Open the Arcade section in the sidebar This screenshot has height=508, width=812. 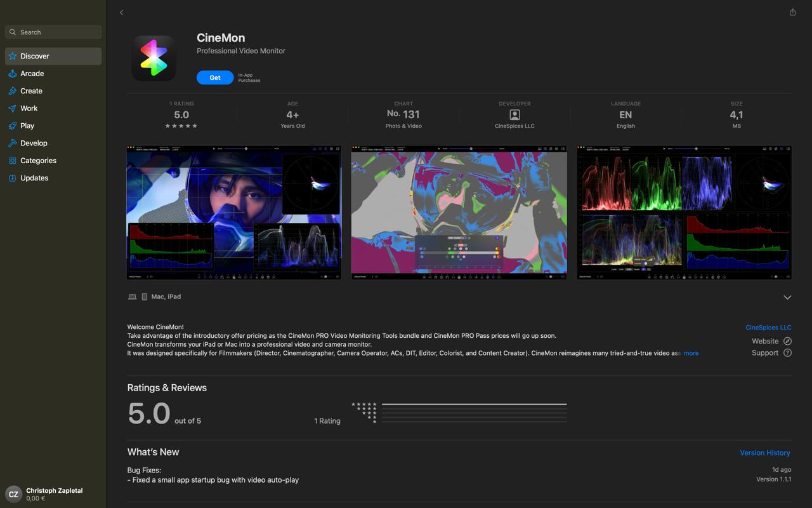[x=30, y=73]
